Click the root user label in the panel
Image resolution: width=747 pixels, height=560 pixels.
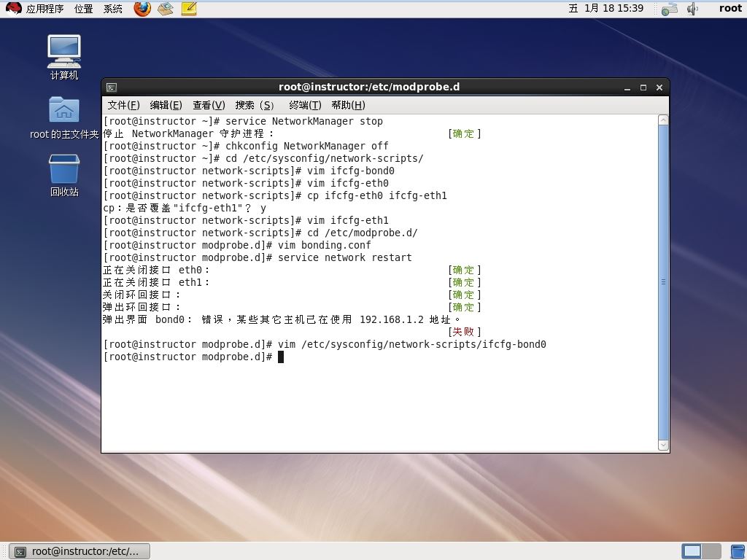[730, 9]
